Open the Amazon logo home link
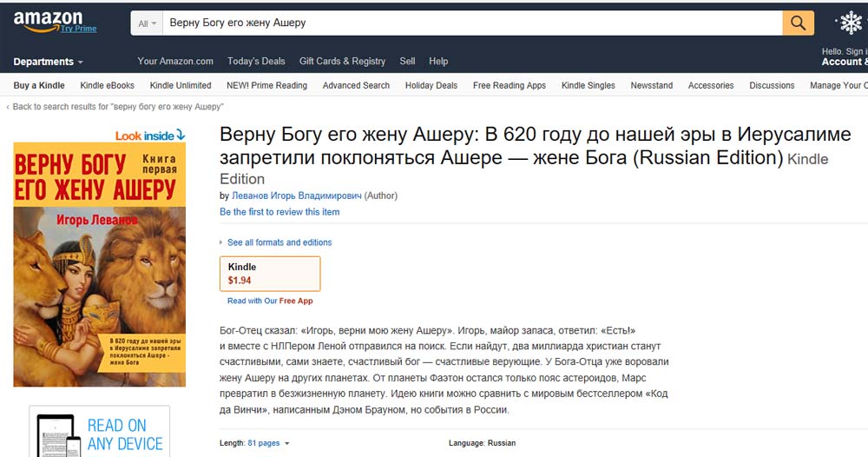Viewport: 868px width, 457px height. [48, 21]
